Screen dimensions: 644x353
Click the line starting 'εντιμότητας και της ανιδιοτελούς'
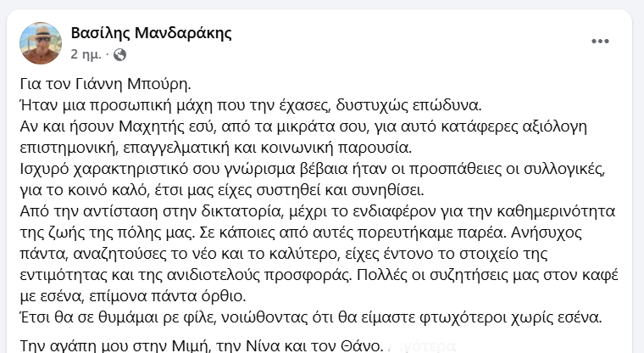click(x=319, y=275)
